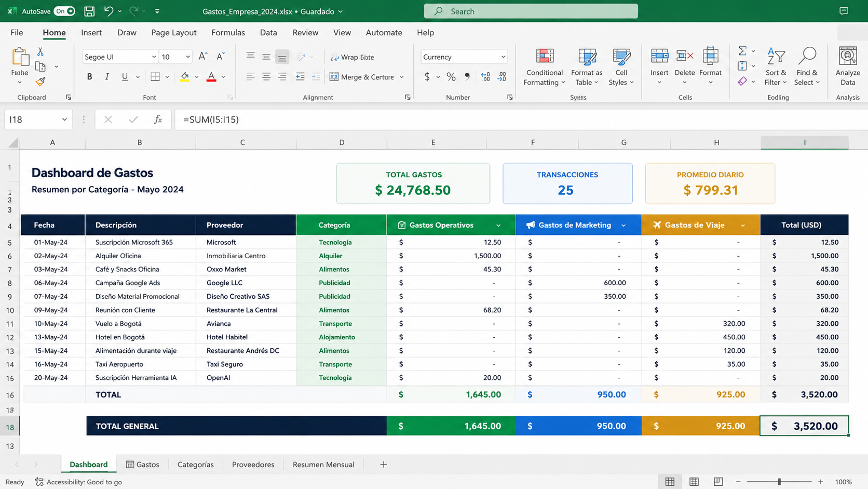Apply the Borders icon
Image resolution: width=868 pixels, height=489 pixels.
(155, 77)
